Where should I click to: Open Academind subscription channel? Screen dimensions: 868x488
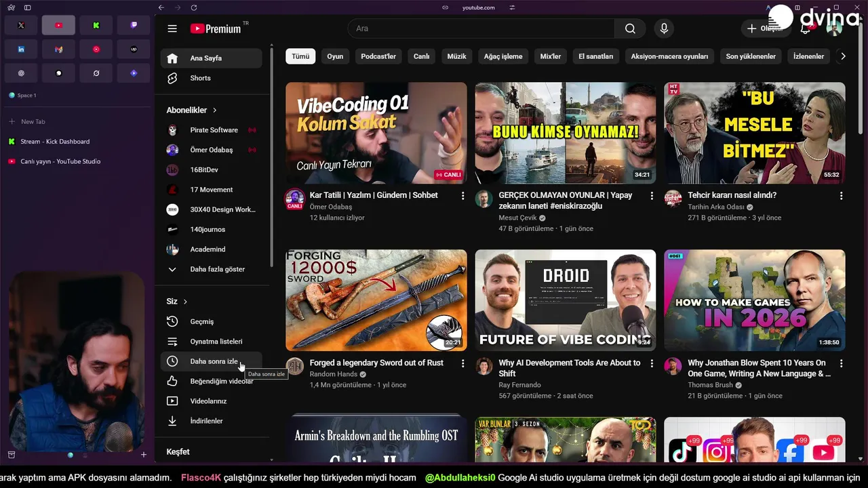[x=211, y=249]
